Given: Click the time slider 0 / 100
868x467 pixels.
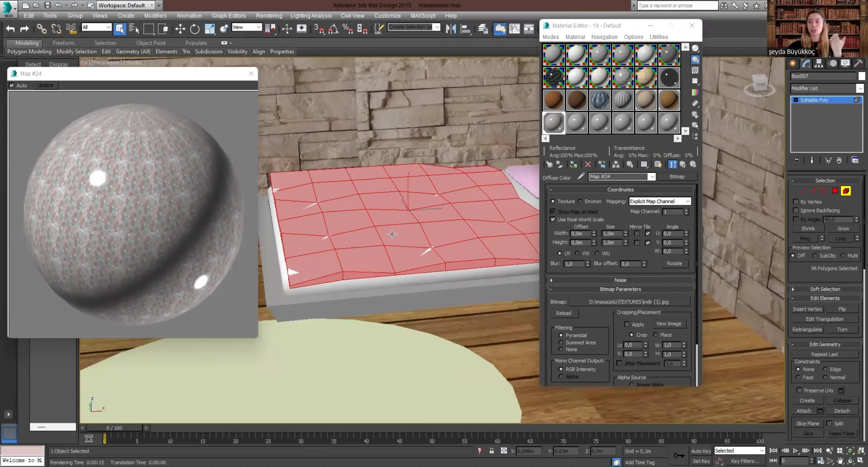Looking at the screenshot, I should pos(114,428).
